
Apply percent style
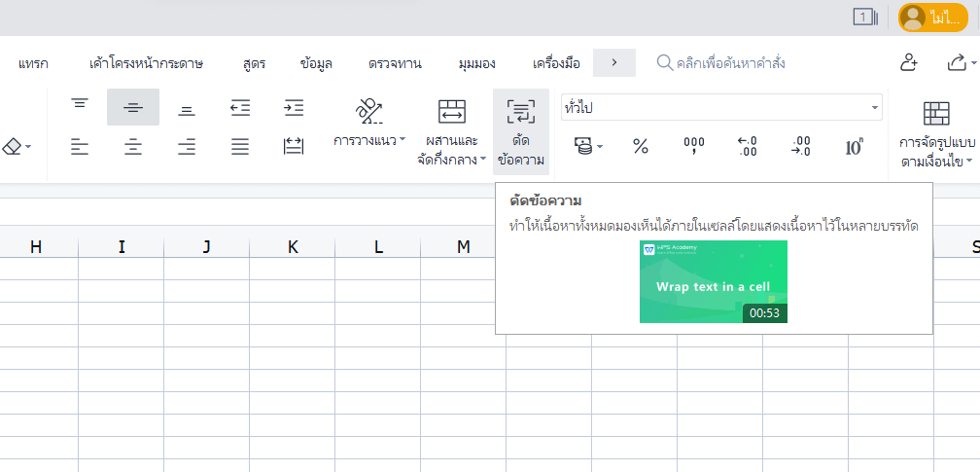pos(641,147)
